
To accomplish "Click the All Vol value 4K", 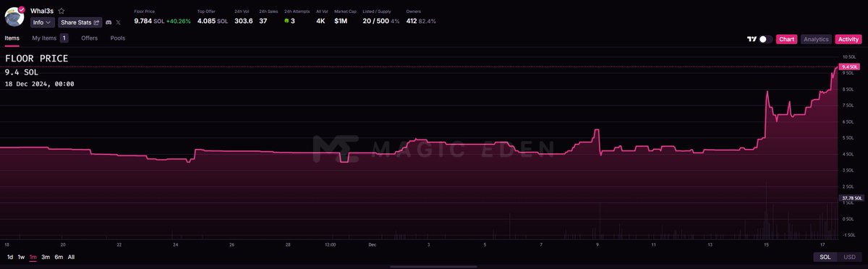I will pos(320,21).
